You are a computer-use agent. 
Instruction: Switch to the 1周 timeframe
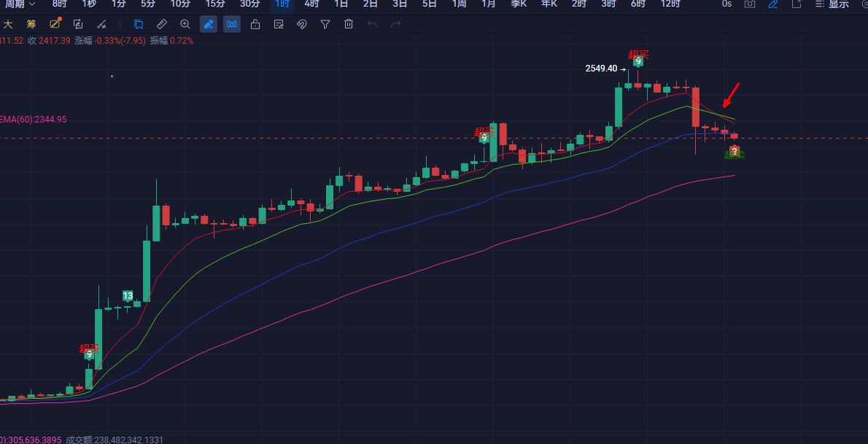(x=459, y=4)
